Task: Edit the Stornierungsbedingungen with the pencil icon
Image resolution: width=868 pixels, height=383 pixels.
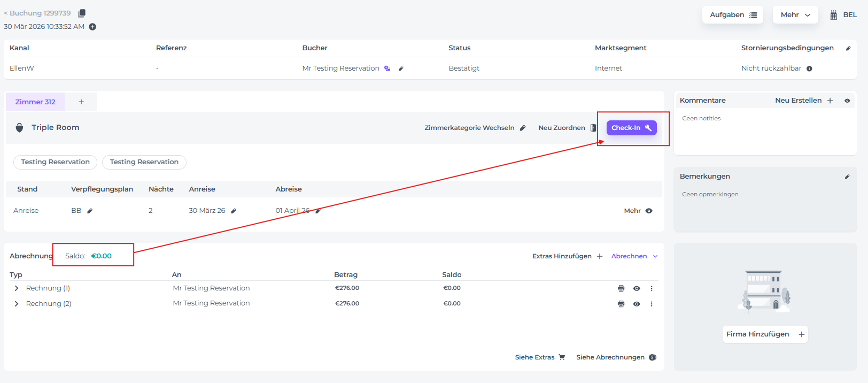Action: pos(848,48)
